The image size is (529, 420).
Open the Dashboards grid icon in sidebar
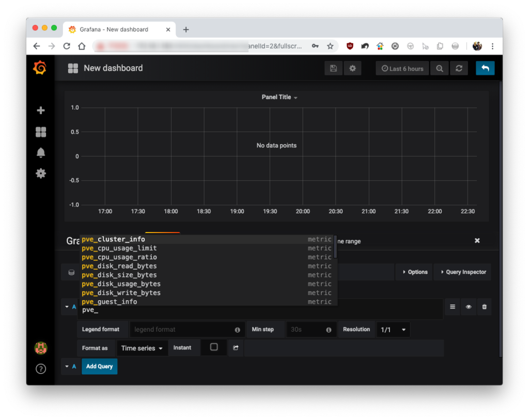pos(41,132)
